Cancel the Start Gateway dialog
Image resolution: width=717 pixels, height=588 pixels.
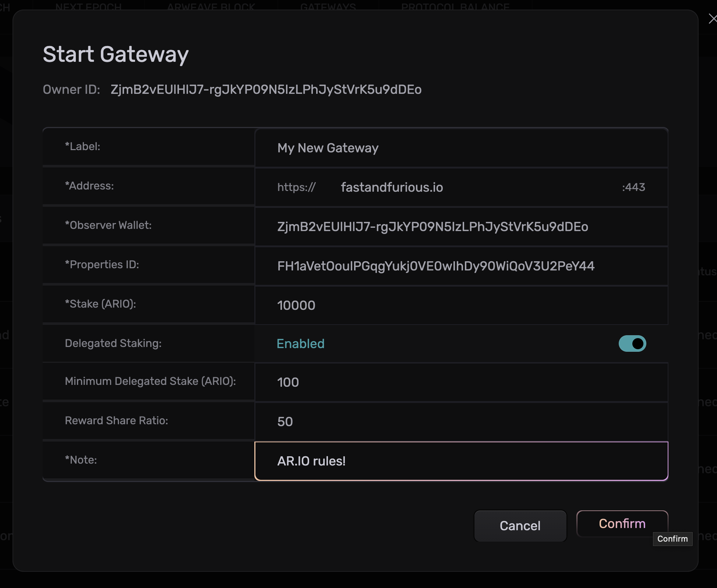coord(520,526)
